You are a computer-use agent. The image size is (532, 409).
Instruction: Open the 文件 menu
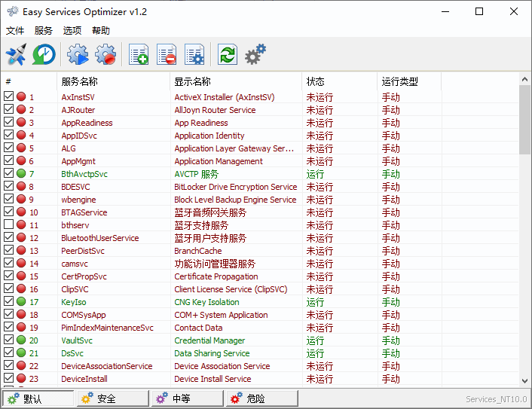pos(15,31)
